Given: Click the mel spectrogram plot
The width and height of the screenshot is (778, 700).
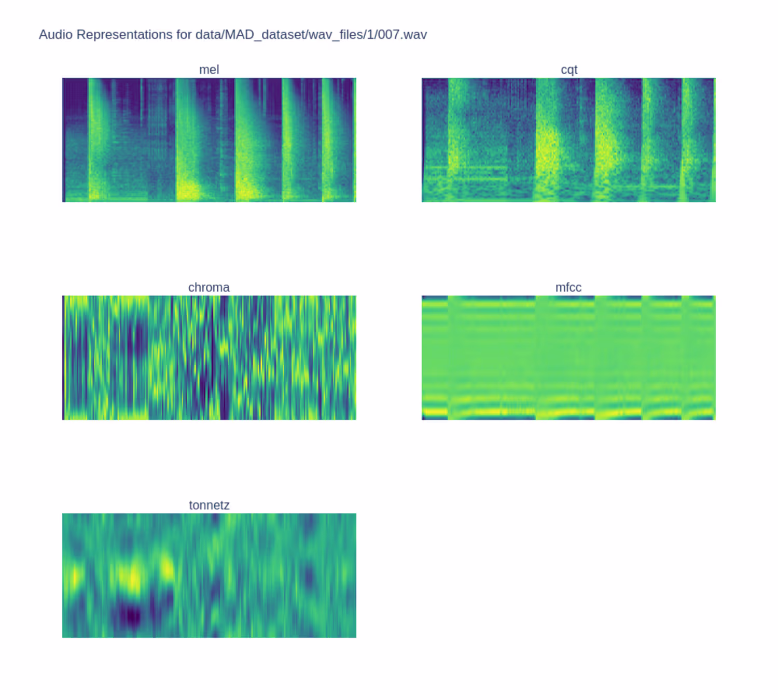Looking at the screenshot, I should point(209,140).
